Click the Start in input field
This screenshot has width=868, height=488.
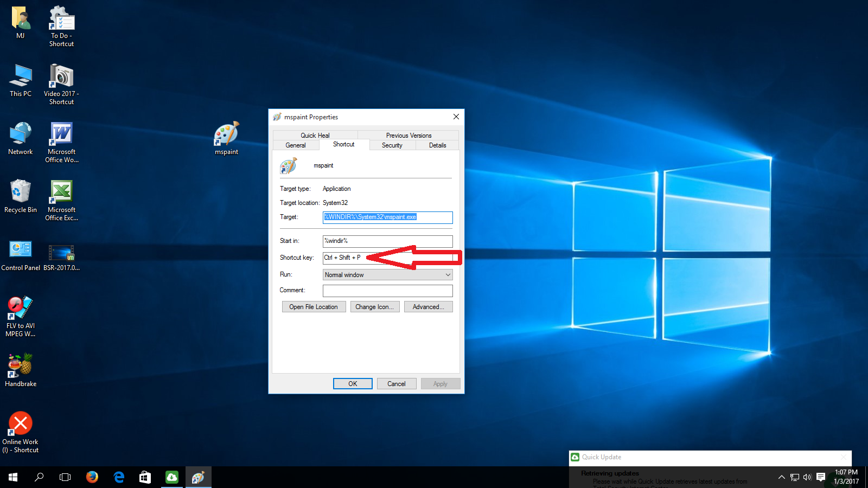pos(387,241)
